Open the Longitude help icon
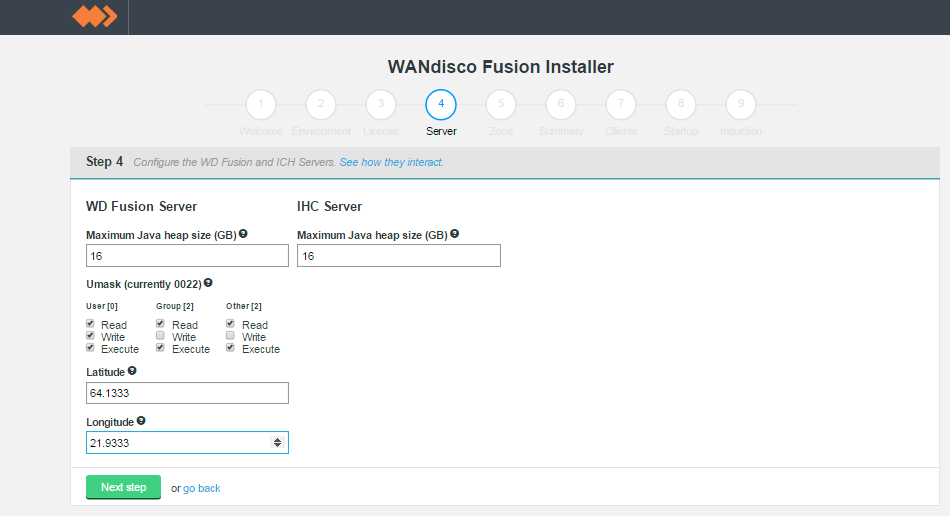The height and width of the screenshot is (516, 950). [x=141, y=421]
